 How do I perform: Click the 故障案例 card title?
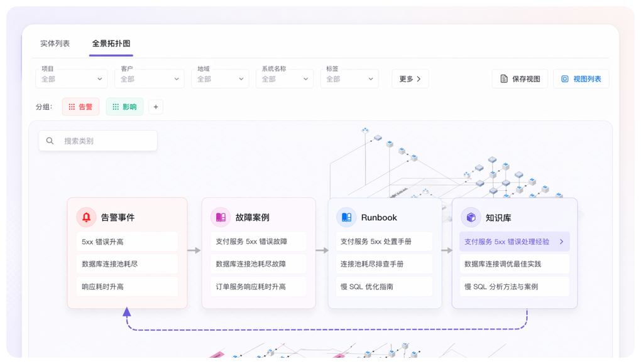[252, 218]
